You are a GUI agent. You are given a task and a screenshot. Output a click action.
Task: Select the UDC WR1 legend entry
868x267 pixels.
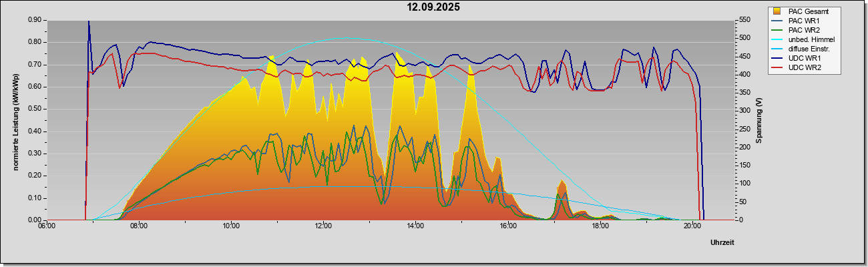point(803,59)
